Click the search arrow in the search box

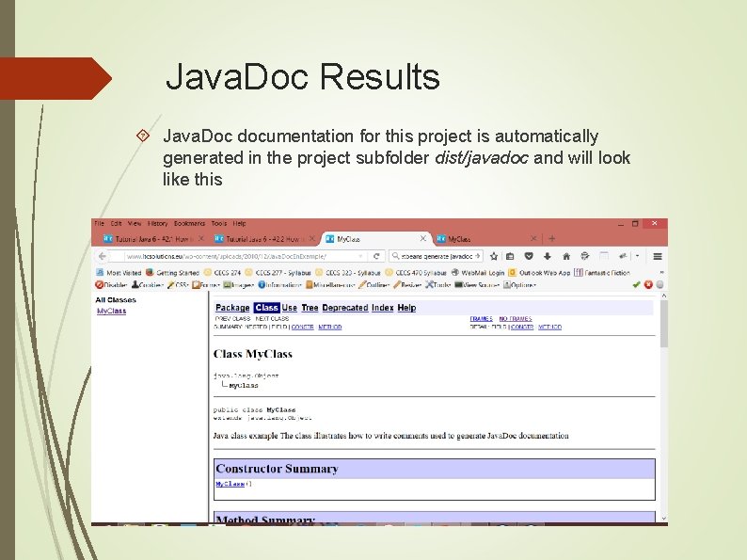(x=478, y=256)
